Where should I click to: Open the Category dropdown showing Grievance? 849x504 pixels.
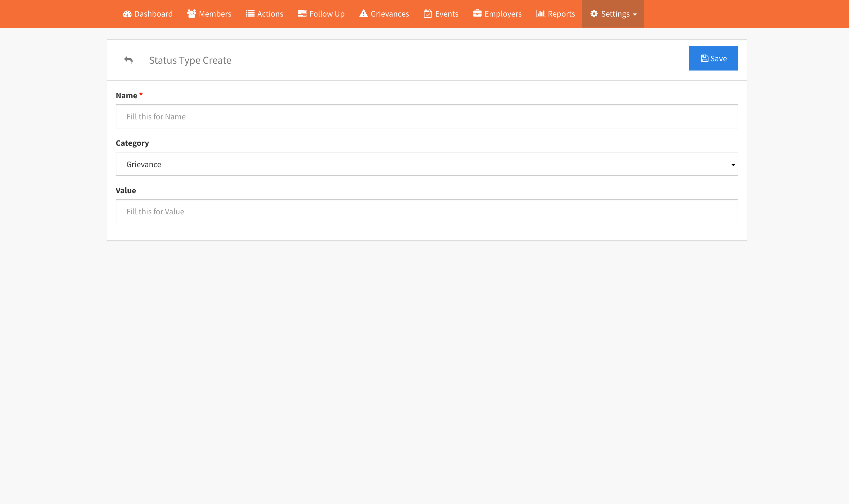pyautogui.click(x=427, y=164)
